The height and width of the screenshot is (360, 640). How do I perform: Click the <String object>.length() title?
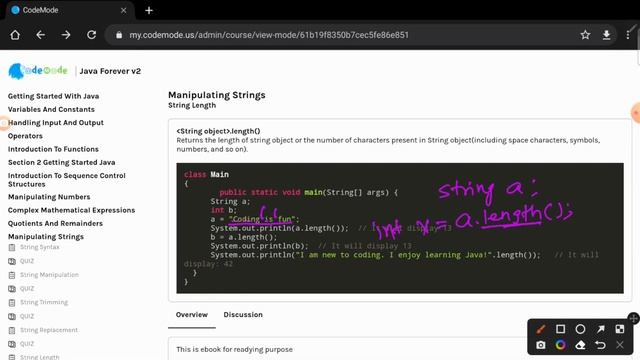click(x=218, y=131)
